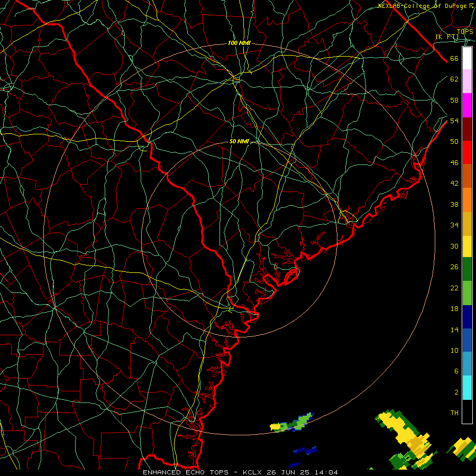Click the legend value 30
This screenshot has height=476, width=476.
coord(454,246)
